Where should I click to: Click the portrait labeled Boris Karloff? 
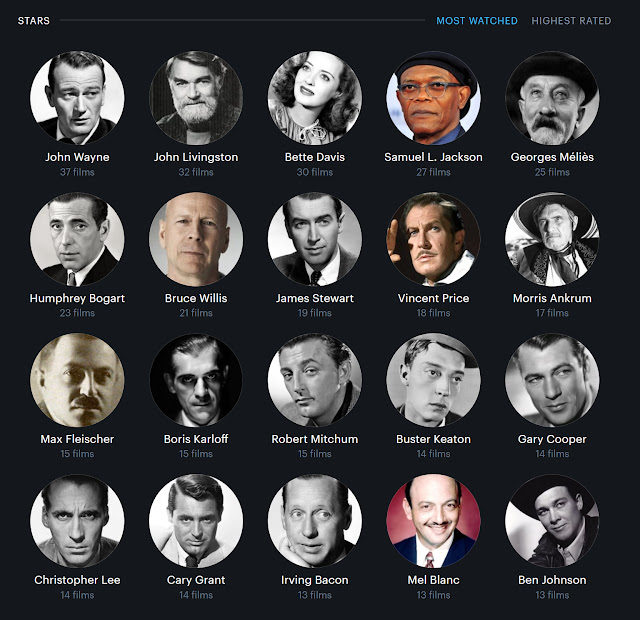pos(196,380)
